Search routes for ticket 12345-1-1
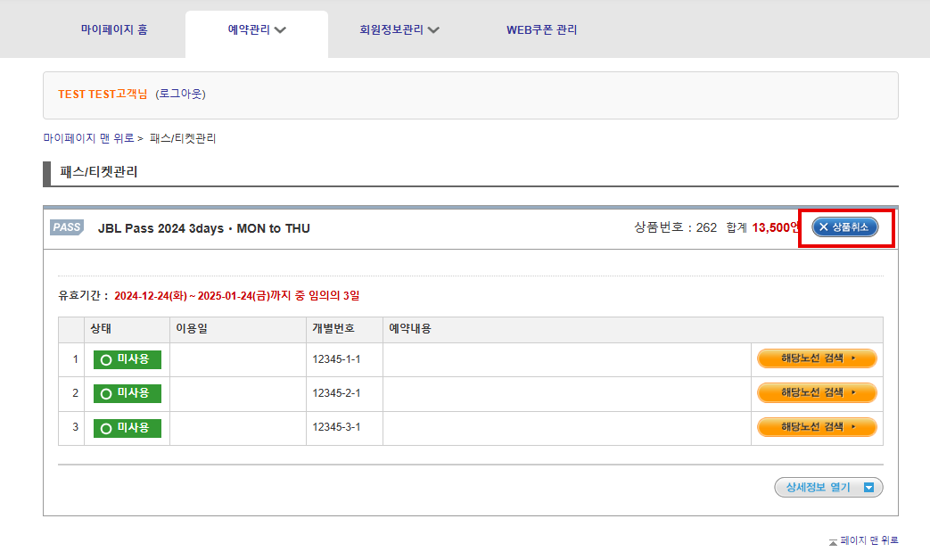Viewport: 930px width, 560px height. coord(817,358)
